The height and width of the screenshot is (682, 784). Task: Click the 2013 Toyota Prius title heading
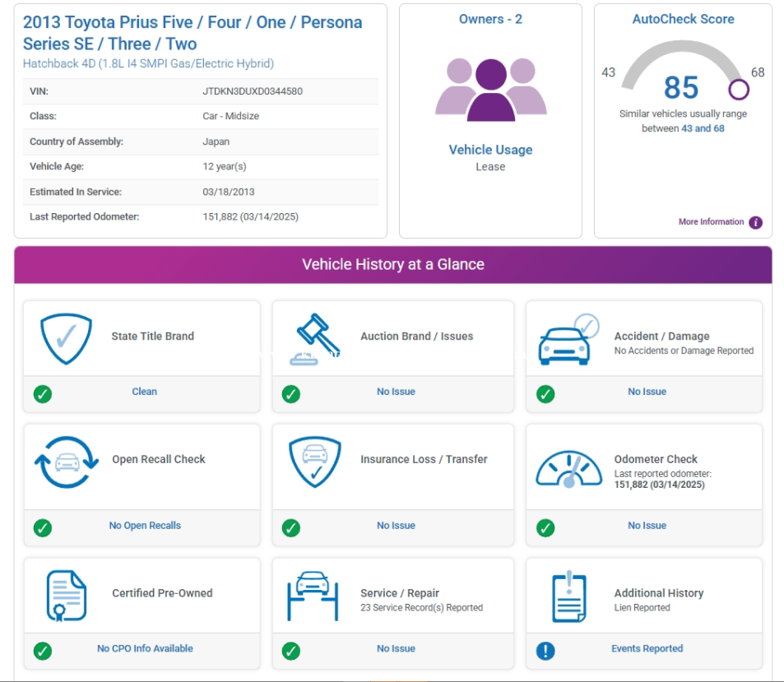pos(193,33)
